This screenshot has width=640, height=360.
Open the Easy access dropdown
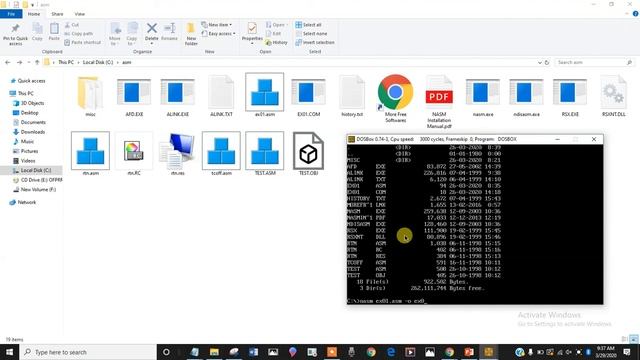click(218, 33)
